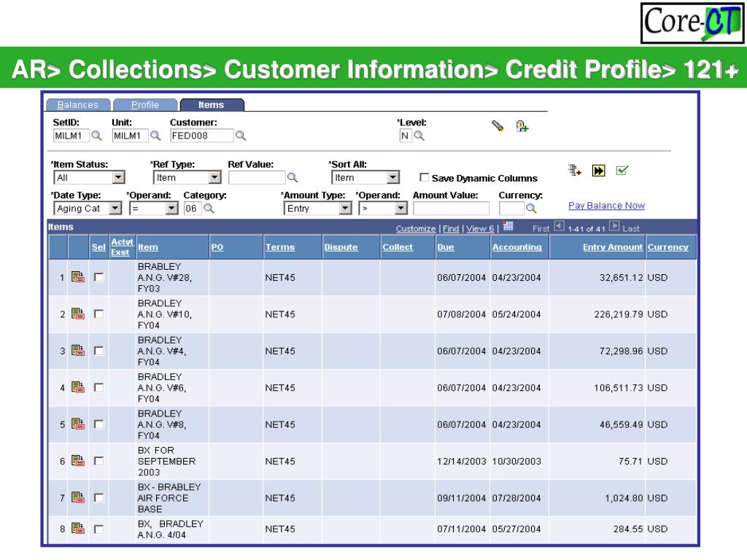747x560 pixels.
Task: Click the Pay Balance Now link
Action: coord(606,205)
